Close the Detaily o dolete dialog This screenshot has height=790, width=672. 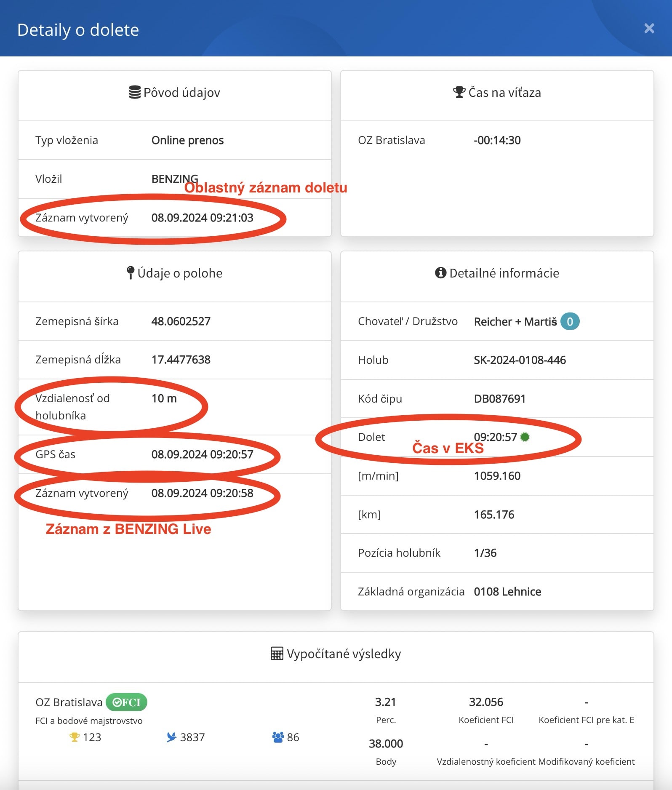click(x=649, y=28)
